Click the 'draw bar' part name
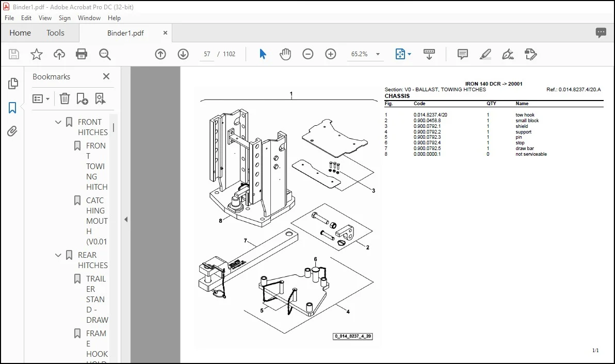The width and height of the screenshot is (615, 364). [524, 148]
